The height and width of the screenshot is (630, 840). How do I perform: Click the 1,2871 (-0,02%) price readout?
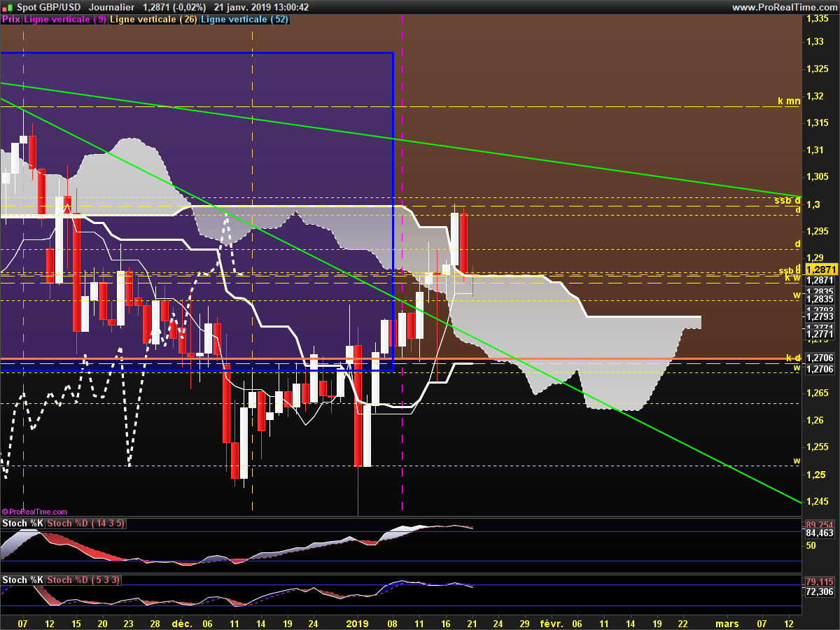coord(174,7)
